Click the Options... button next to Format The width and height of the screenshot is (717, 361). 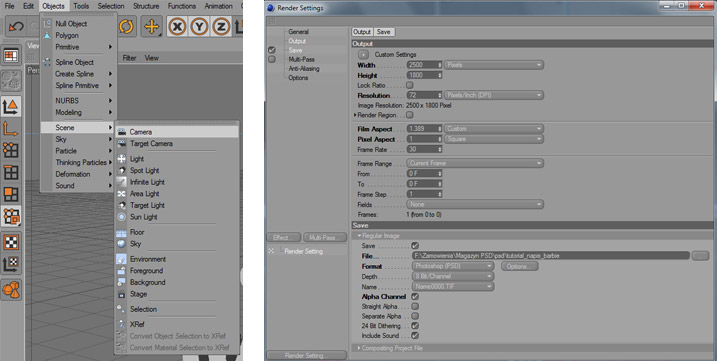tap(519, 266)
